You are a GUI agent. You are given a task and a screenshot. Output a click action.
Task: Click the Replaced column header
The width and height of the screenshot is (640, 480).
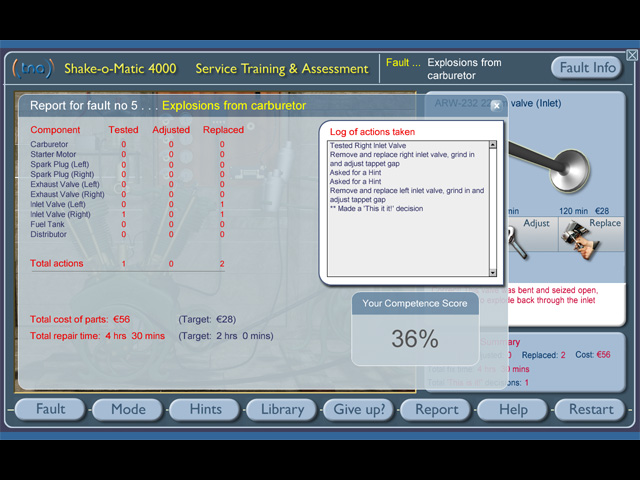[223, 130]
